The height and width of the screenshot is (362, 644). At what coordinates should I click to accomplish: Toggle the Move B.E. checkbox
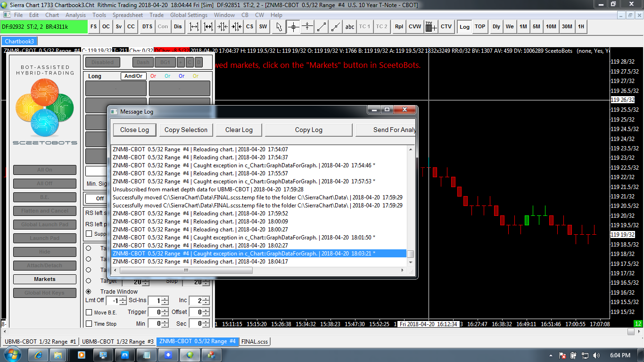point(89,313)
